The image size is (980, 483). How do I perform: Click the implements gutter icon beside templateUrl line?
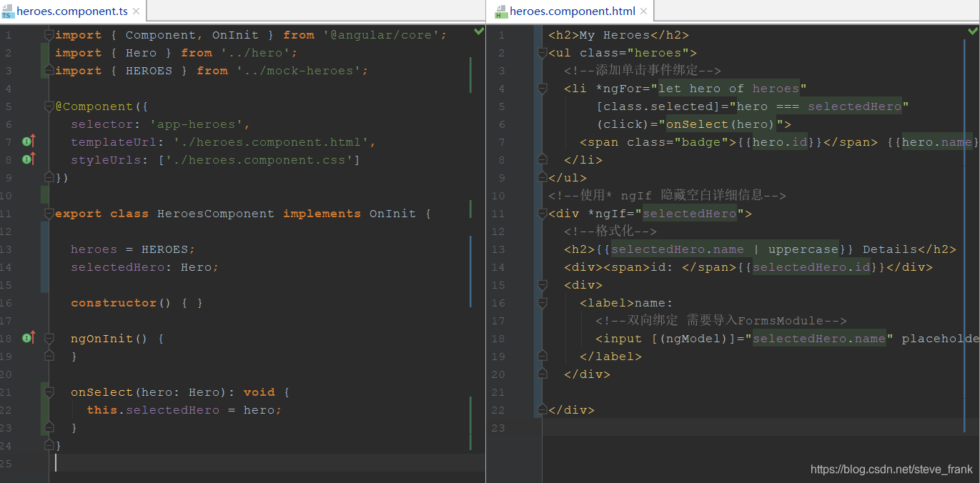(x=29, y=141)
